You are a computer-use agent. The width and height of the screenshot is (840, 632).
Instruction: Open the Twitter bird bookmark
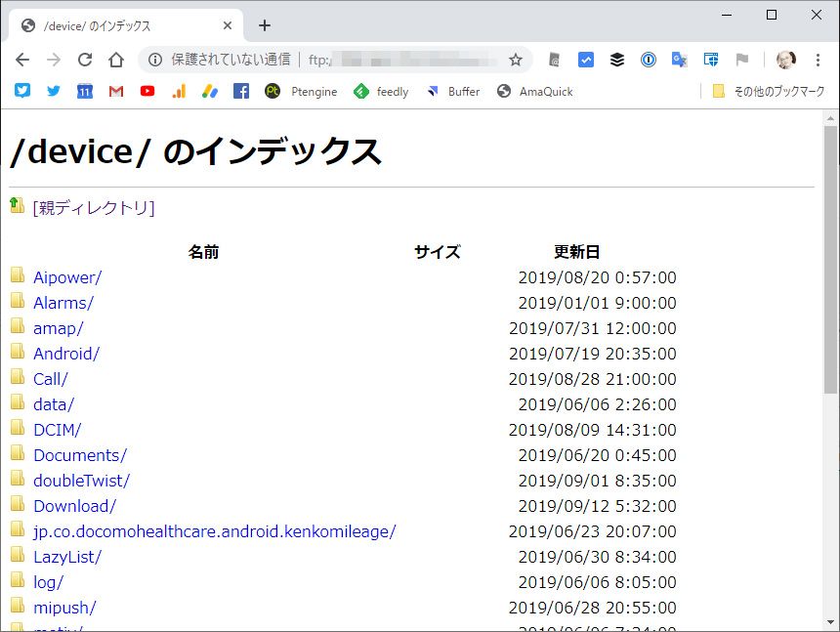tap(53, 91)
